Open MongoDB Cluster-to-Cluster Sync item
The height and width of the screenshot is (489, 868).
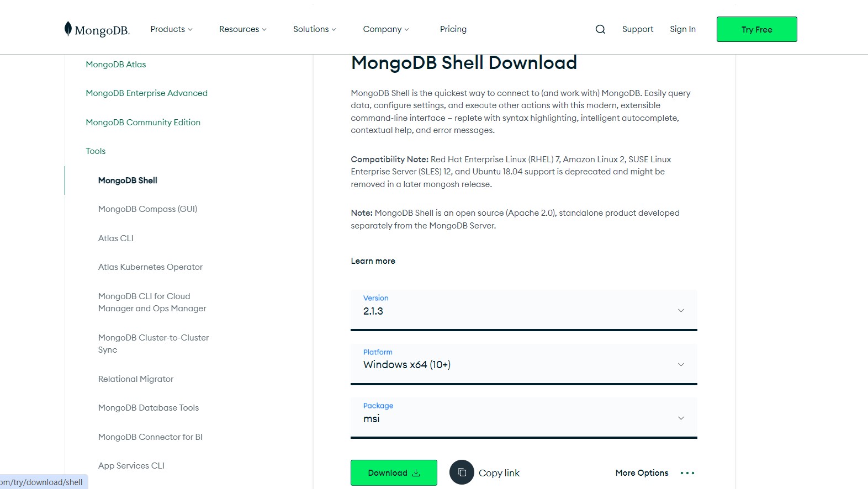[x=154, y=344]
